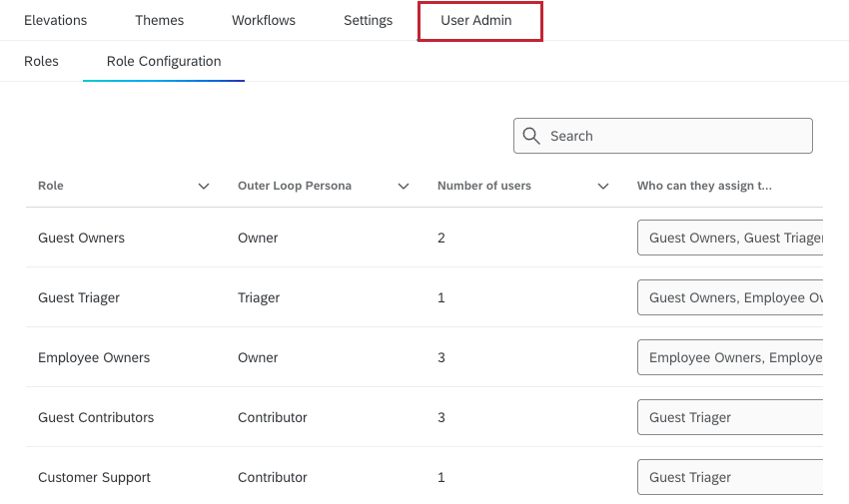Open assignment dropdown for Guest Owners row
849x504 pixels.
point(730,238)
